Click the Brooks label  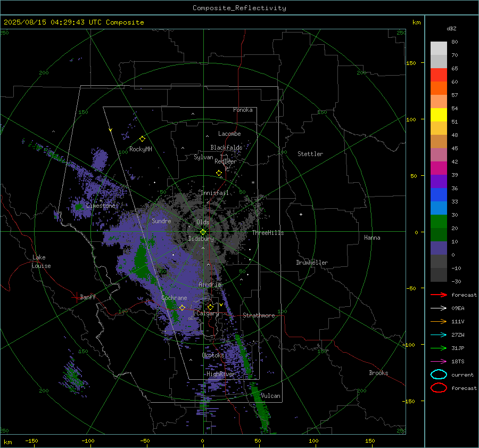(378, 373)
